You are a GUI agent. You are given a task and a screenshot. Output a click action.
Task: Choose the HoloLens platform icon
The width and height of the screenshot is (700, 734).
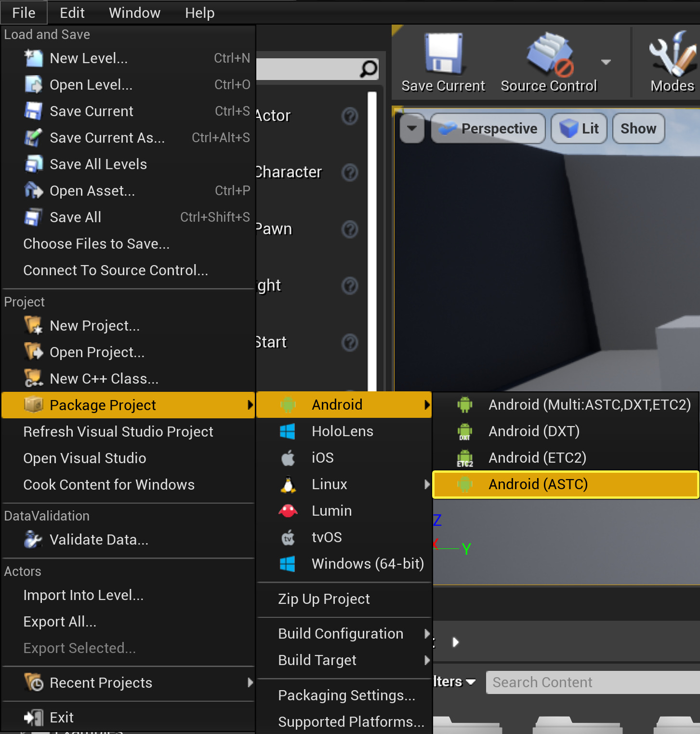click(x=288, y=431)
